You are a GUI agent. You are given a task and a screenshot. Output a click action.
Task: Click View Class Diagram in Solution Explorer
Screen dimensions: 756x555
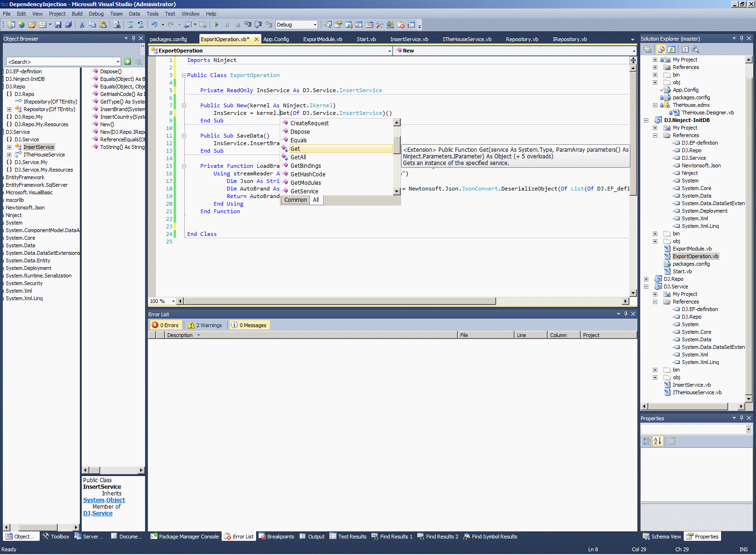695,49
